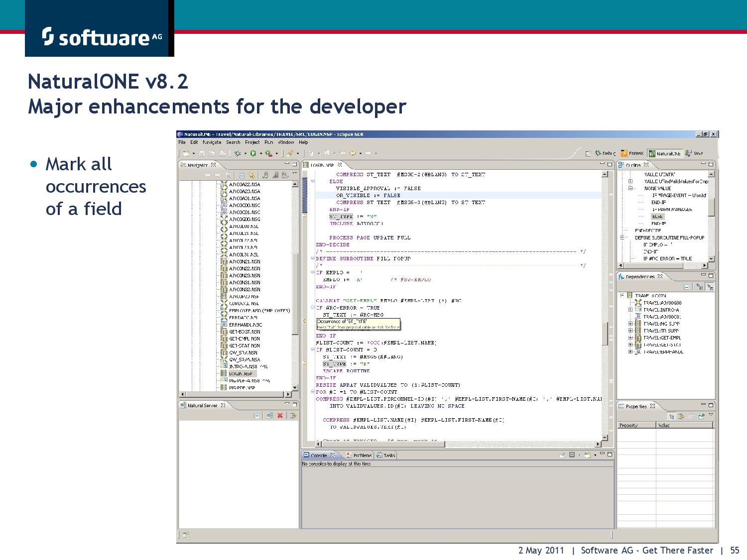Collapse the NONE VALUE node in Outline
The width and height of the screenshot is (747, 560).
click(630, 189)
